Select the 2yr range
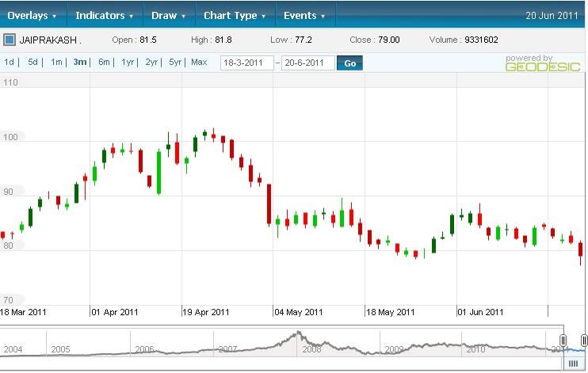Image resolution: width=588 pixels, height=373 pixels. [x=151, y=62]
